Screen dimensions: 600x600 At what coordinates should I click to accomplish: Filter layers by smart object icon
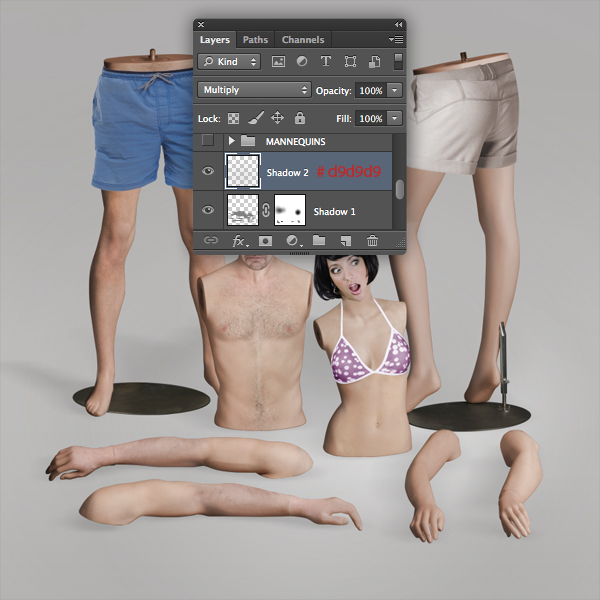[x=374, y=62]
